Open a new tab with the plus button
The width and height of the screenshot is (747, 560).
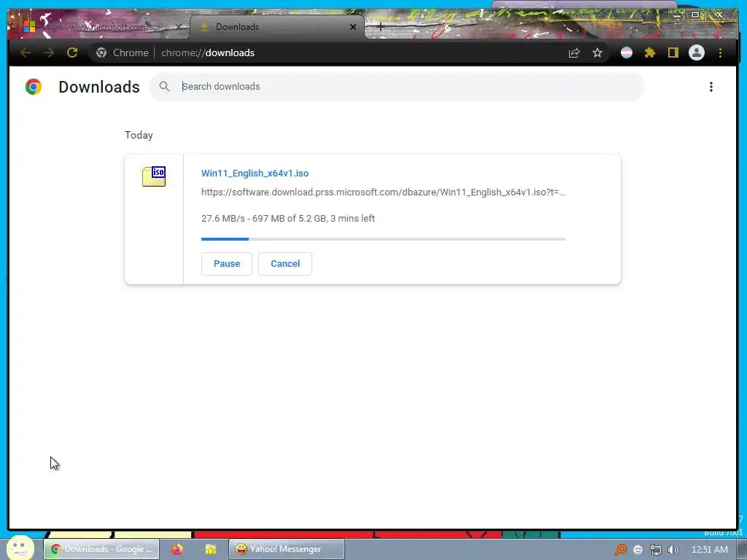[380, 27]
